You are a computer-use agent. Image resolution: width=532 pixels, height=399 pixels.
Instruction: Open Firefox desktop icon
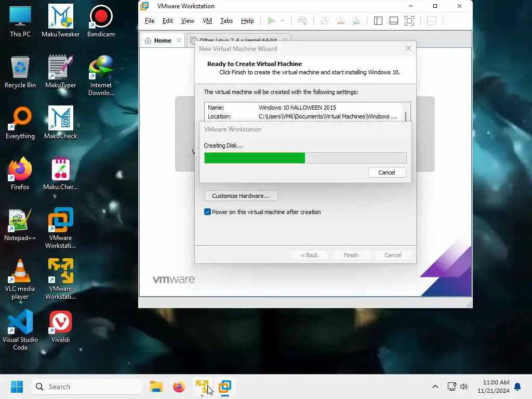[x=20, y=174]
